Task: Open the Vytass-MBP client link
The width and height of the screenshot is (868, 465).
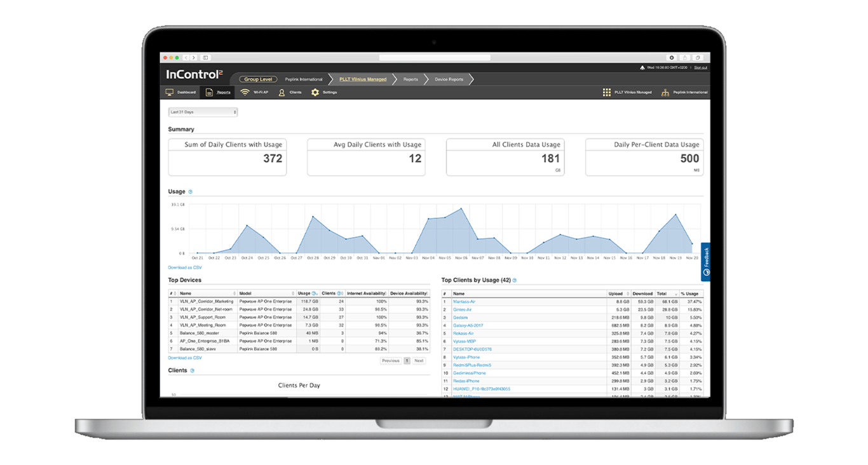Action: click(x=465, y=341)
